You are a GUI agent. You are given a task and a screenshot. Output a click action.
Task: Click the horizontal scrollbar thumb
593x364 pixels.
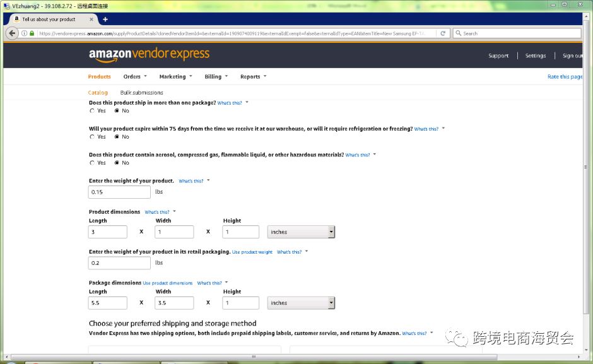click(x=254, y=357)
